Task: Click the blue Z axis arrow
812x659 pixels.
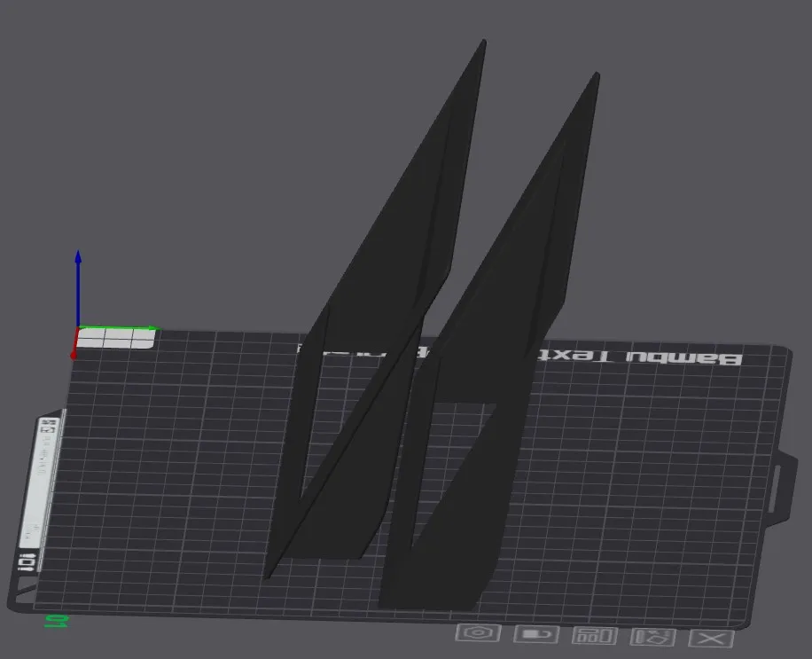Action: click(x=78, y=287)
